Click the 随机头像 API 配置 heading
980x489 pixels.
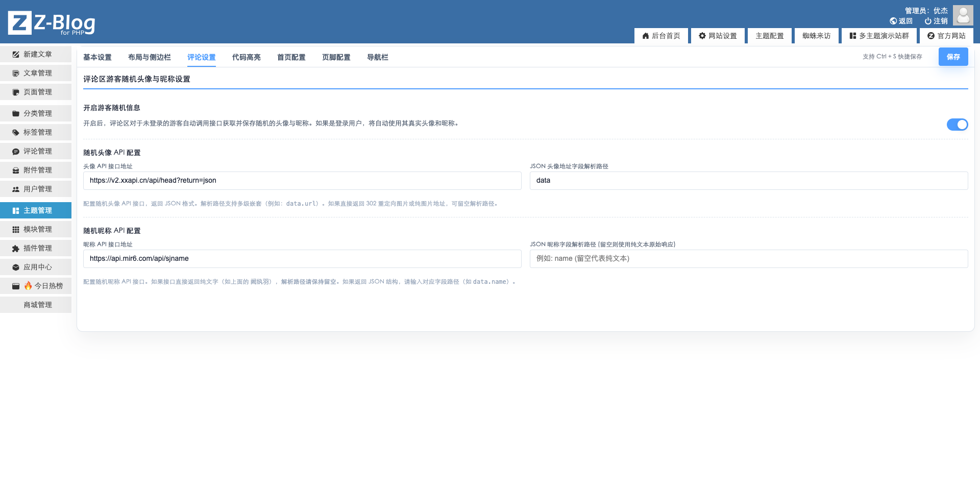[x=112, y=153]
